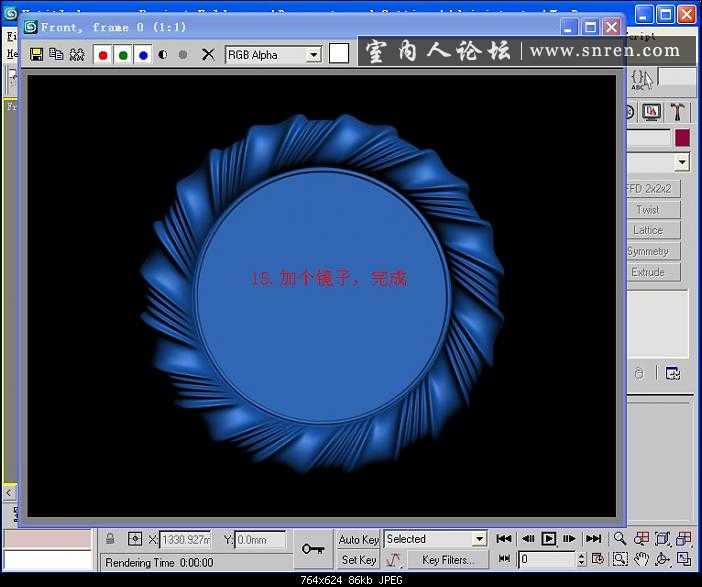Viewport: 702px width, 587px height.
Task: Toggle Maximize Viewport icon
Action: [x=684, y=559]
